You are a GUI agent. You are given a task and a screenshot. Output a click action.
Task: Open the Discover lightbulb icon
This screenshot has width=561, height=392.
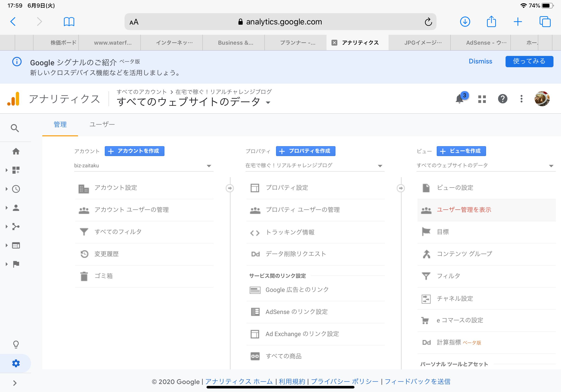click(16, 344)
